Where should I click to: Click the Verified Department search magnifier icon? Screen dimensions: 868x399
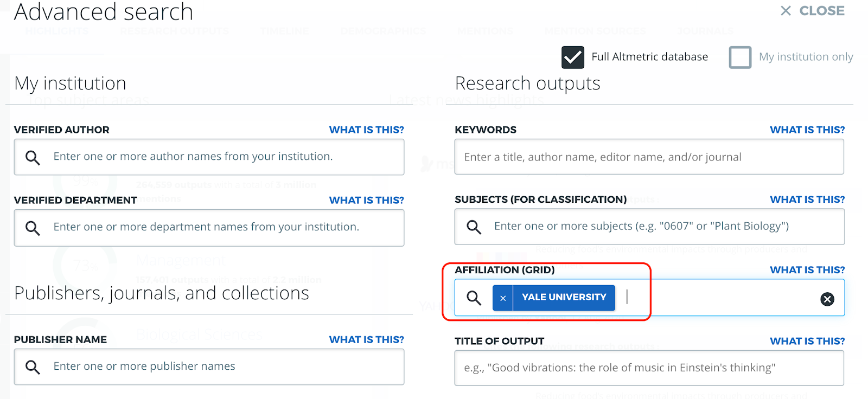click(33, 228)
